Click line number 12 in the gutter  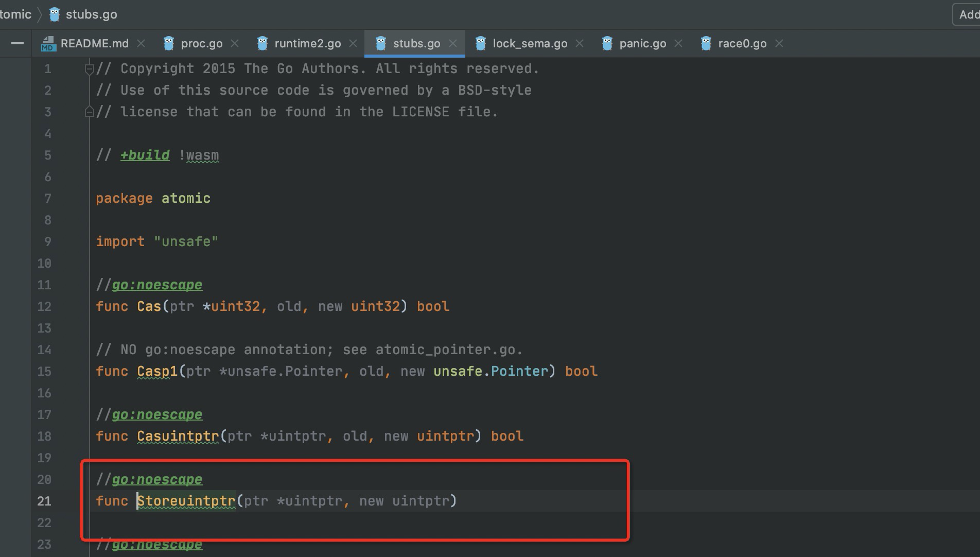pyautogui.click(x=44, y=307)
